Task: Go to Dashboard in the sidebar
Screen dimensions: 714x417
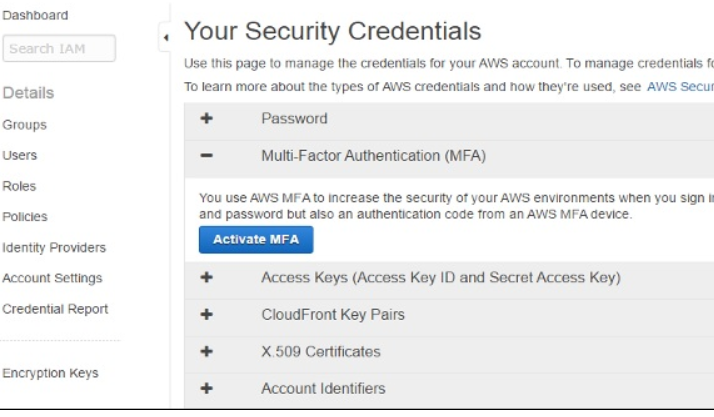Action: (x=35, y=15)
